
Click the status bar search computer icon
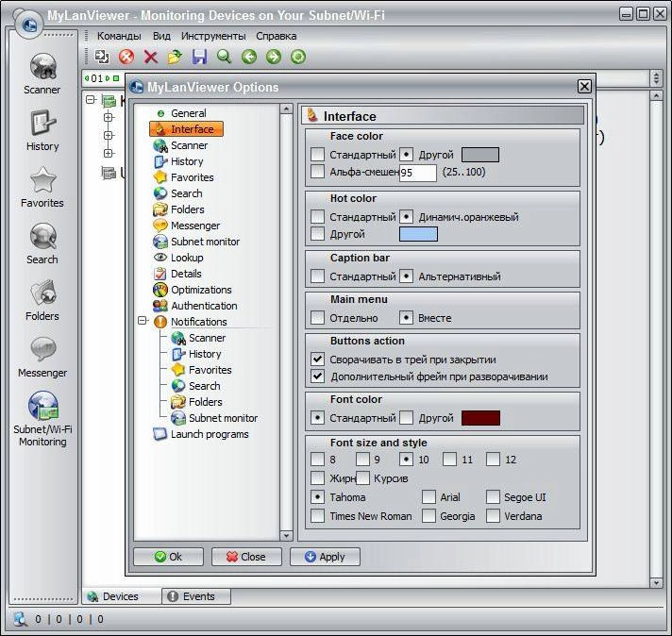tap(21, 619)
